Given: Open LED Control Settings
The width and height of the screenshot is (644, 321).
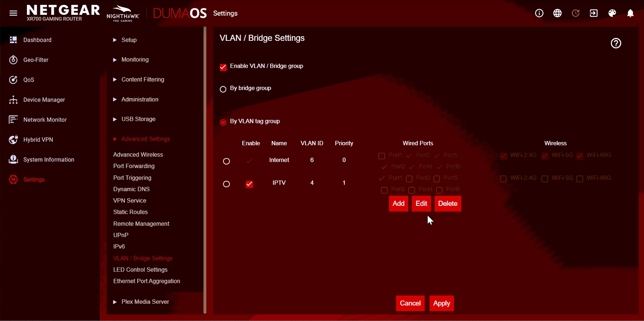Looking at the screenshot, I should [x=140, y=270].
